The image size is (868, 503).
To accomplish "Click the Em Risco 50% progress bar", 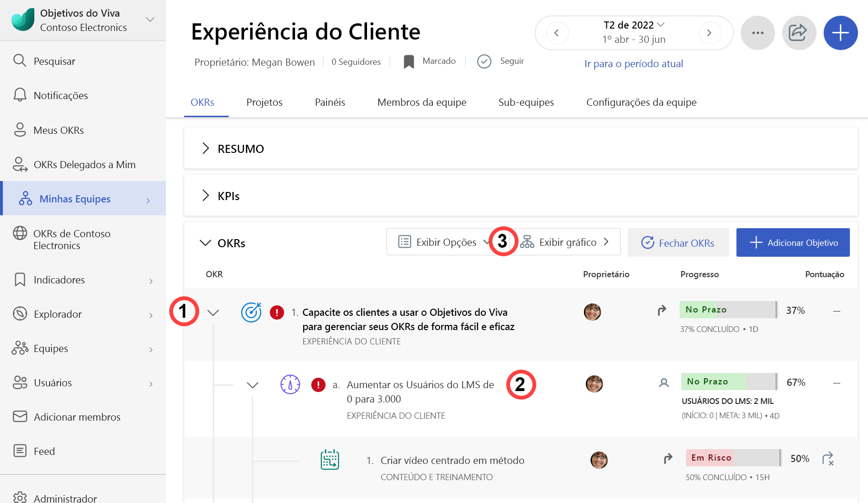I will (x=733, y=458).
